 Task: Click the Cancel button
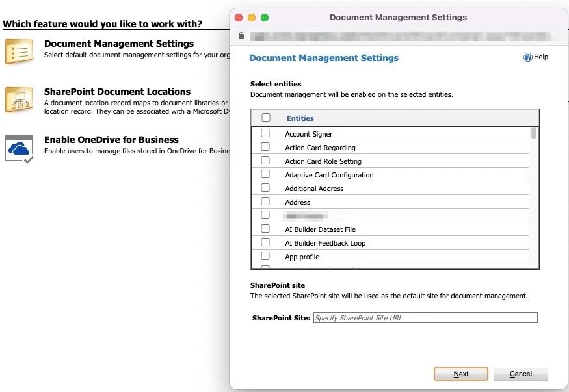point(521,374)
